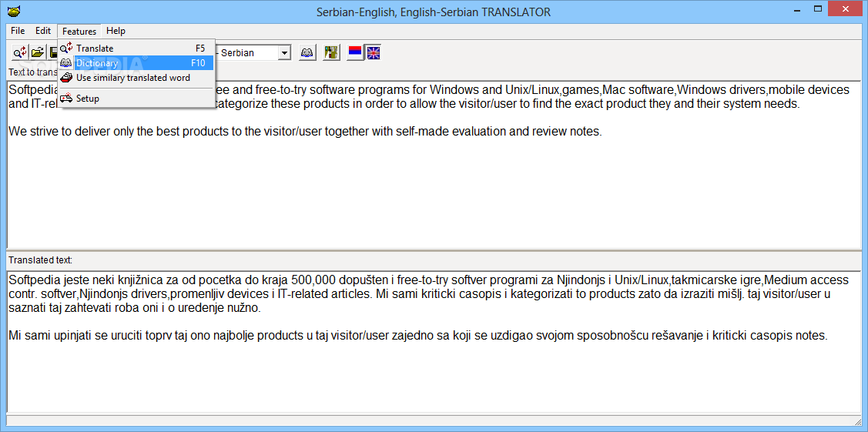This screenshot has width=868, height=432.
Task: Open the File menu
Action: 18,31
